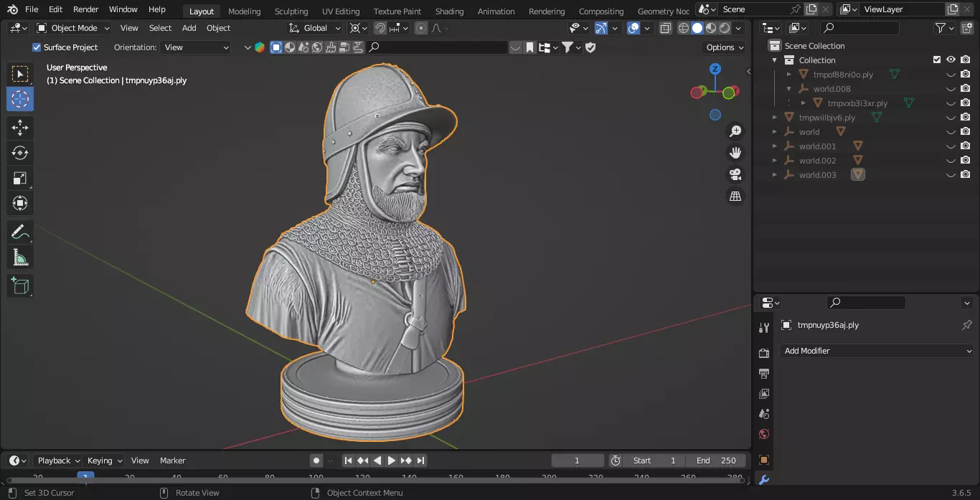Screen dimensions: 980x500
Task: Open the viewport Select menu
Action: coord(160,28)
